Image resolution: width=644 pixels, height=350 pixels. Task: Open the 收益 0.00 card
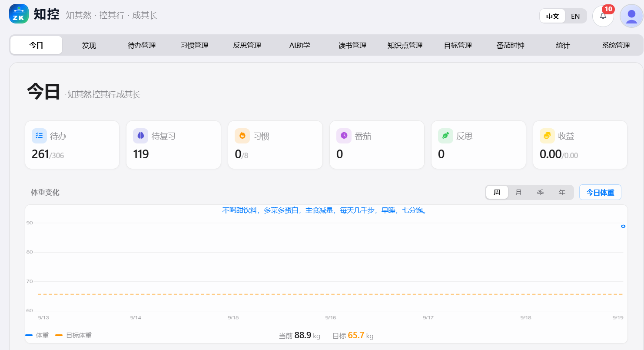tap(580, 145)
